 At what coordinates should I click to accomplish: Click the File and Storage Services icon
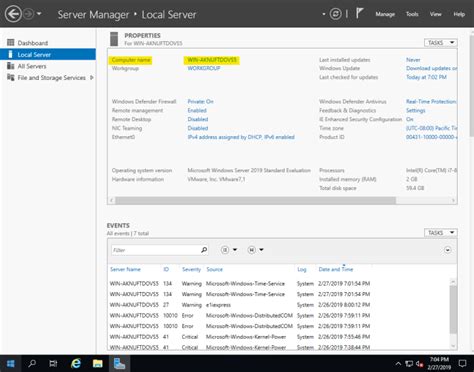pyautogui.click(x=11, y=77)
